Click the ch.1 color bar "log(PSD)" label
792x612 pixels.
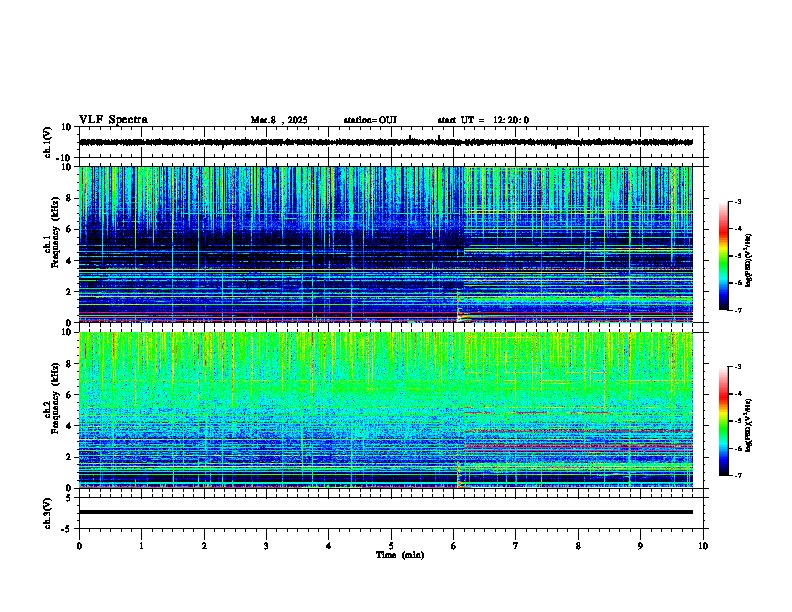pyautogui.click(x=748, y=261)
